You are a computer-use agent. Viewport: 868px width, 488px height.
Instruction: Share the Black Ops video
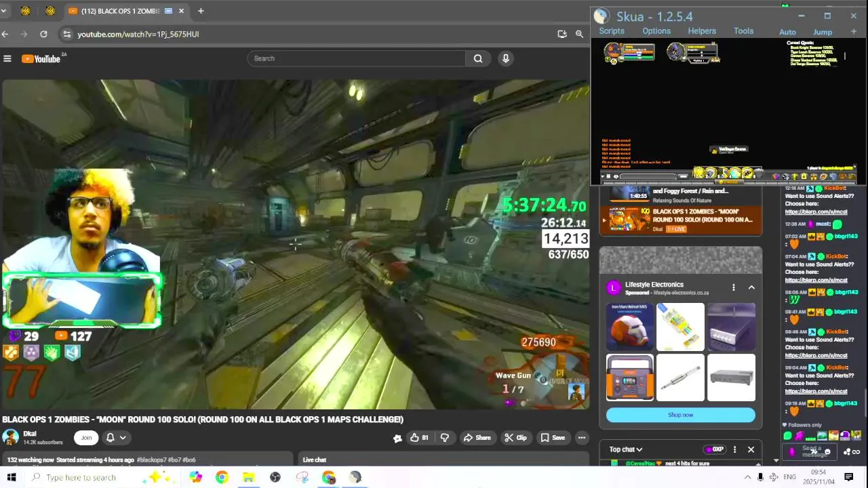coord(477,438)
